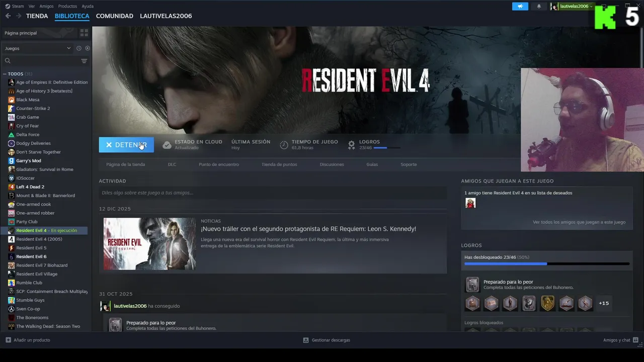The width and height of the screenshot is (644, 362).
Task: Select Black Mesa in the game list
Action: coord(28,100)
